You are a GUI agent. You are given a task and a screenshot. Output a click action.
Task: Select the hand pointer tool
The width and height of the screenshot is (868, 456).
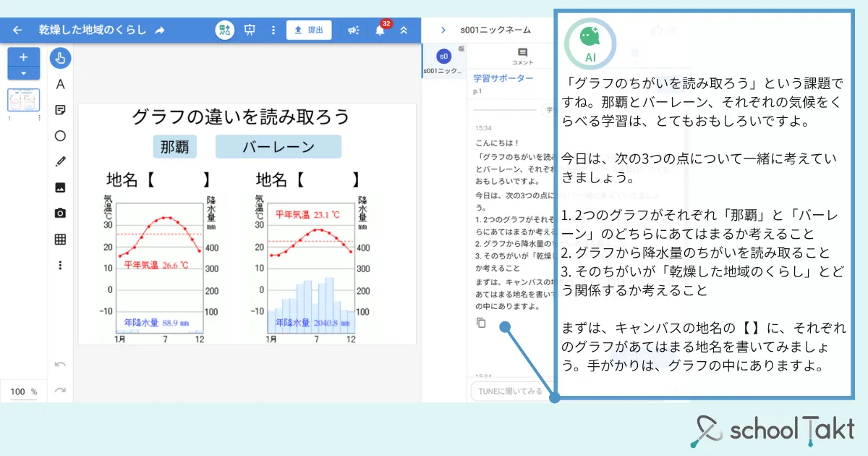coord(60,58)
